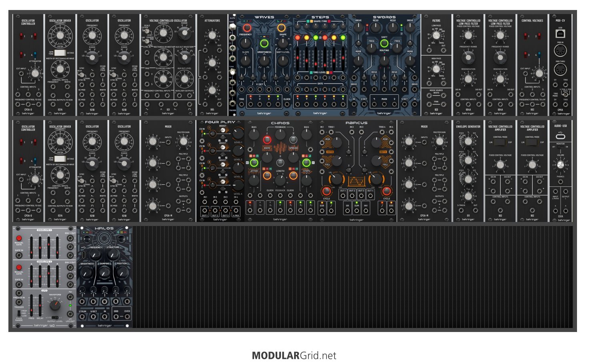The height and width of the screenshot is (364, 589).
Task: Click the USB port on the MIDI-CV module
Action: 560,34
